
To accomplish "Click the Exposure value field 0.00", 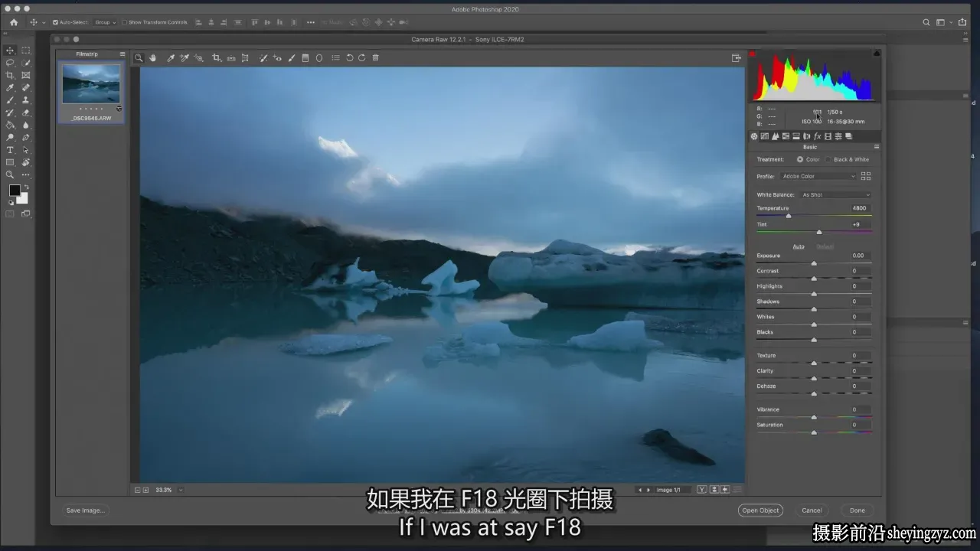I will [x=860, y=256].
